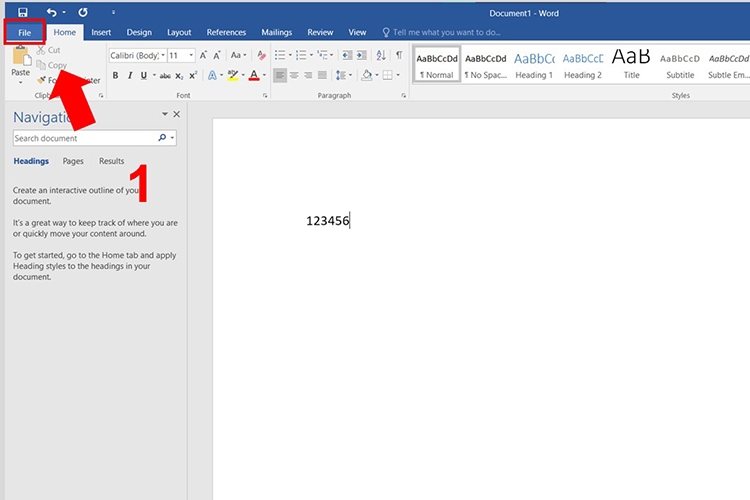The image size is (750, 500).
Task: Open Font dialog launcher
Action: click(265, 96)
